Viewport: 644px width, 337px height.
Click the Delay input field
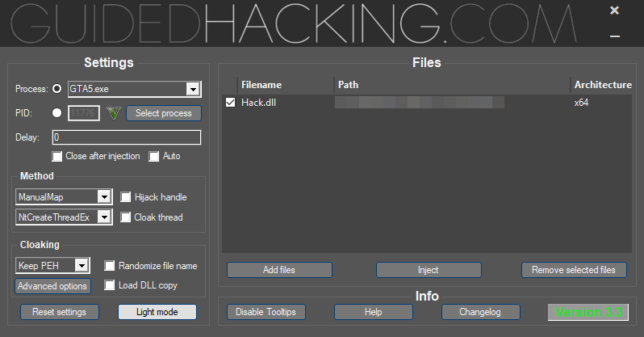pyautogui.click(x=127, y=137)
